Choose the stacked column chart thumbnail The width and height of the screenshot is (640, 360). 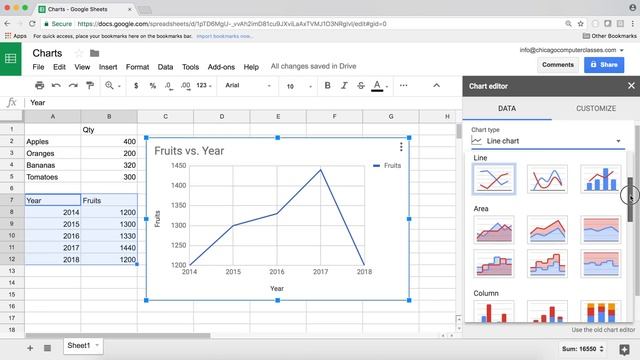(547, 312)
